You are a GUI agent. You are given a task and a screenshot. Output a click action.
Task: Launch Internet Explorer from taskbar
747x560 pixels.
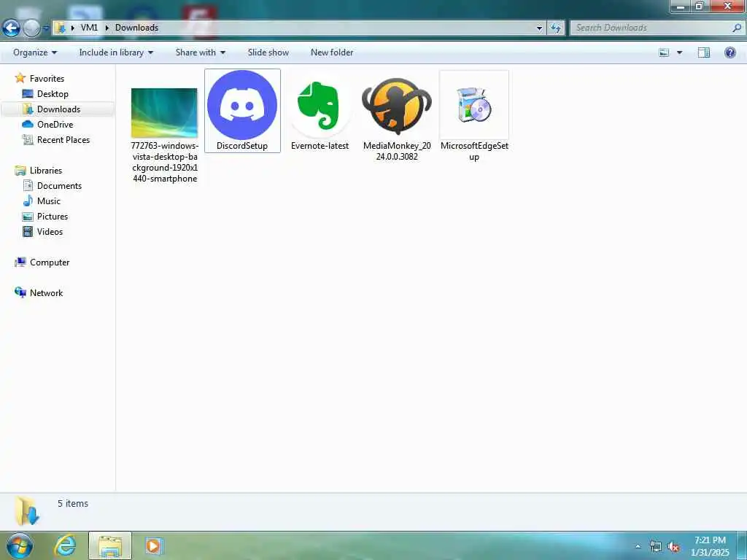point(65,545)
